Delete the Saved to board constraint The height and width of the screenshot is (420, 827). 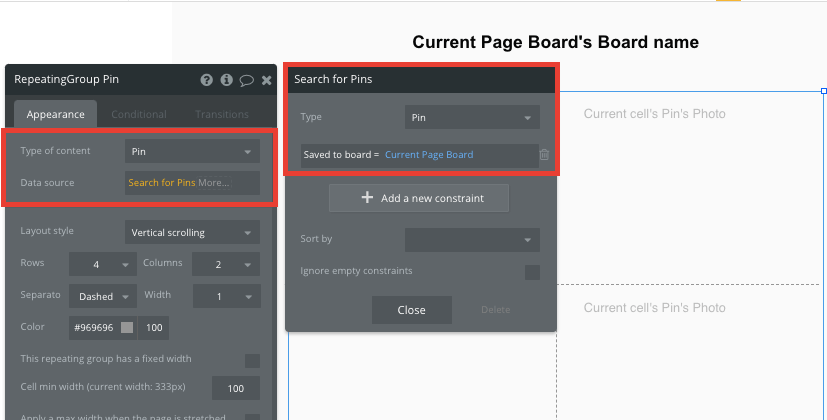coord(544,155)
